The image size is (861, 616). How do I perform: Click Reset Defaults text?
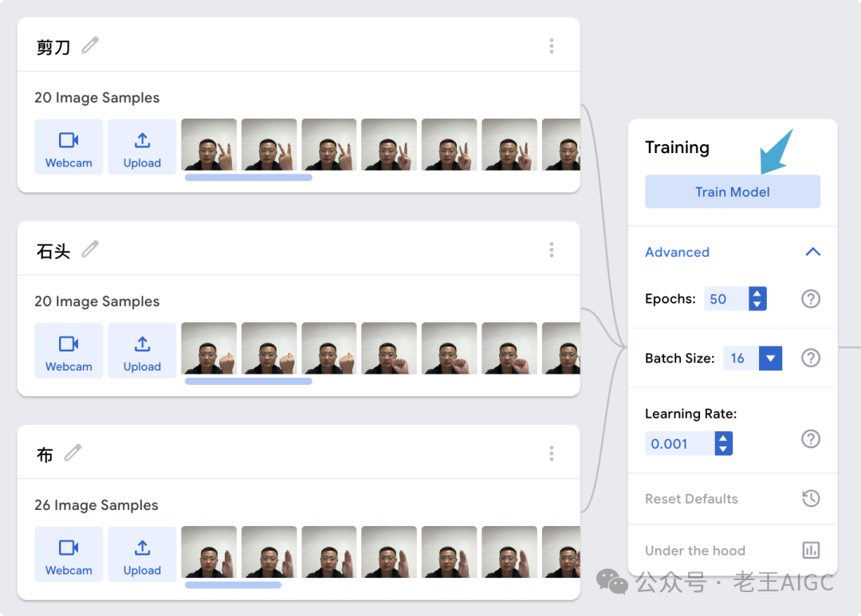pyautogui.click(x=691, y=499)
